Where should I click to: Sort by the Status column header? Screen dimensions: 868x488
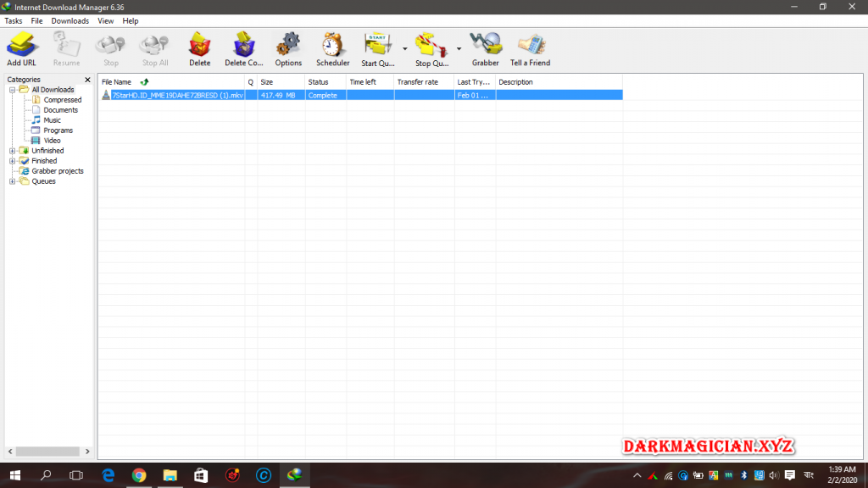(x=325, y=82)
